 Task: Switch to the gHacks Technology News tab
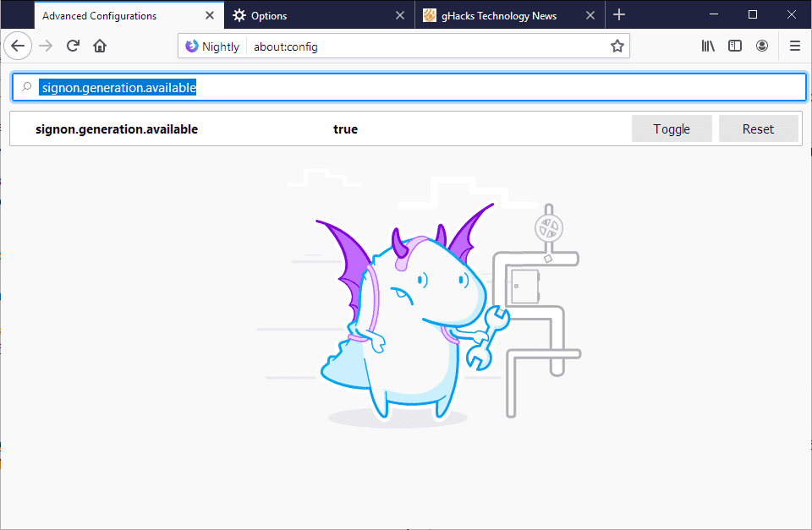click(509, 15)
